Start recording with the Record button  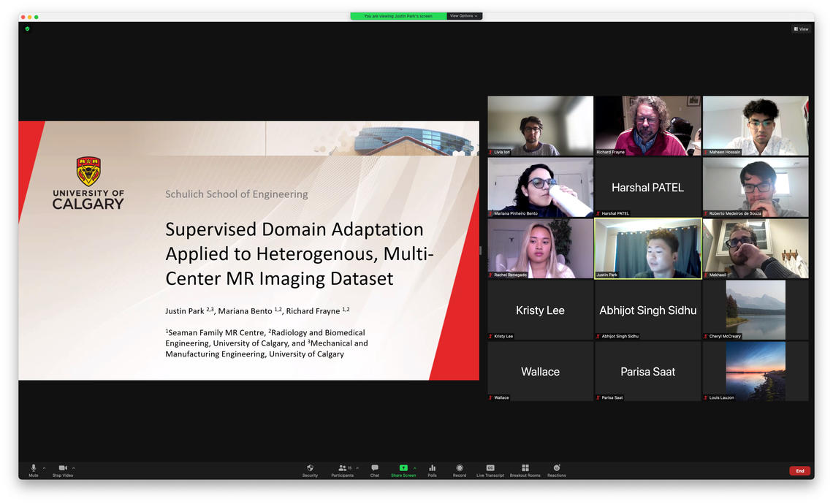[460, 468]
